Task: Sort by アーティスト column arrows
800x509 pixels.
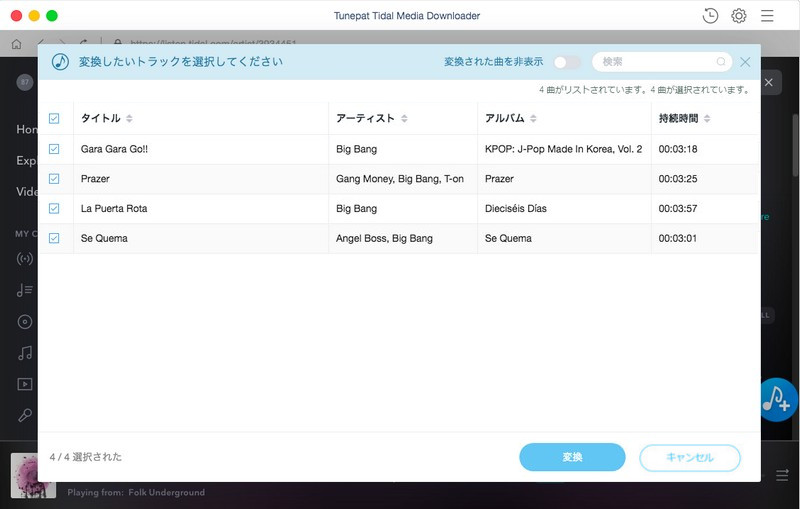Action: pyautogui.click(x=404, y=118)
